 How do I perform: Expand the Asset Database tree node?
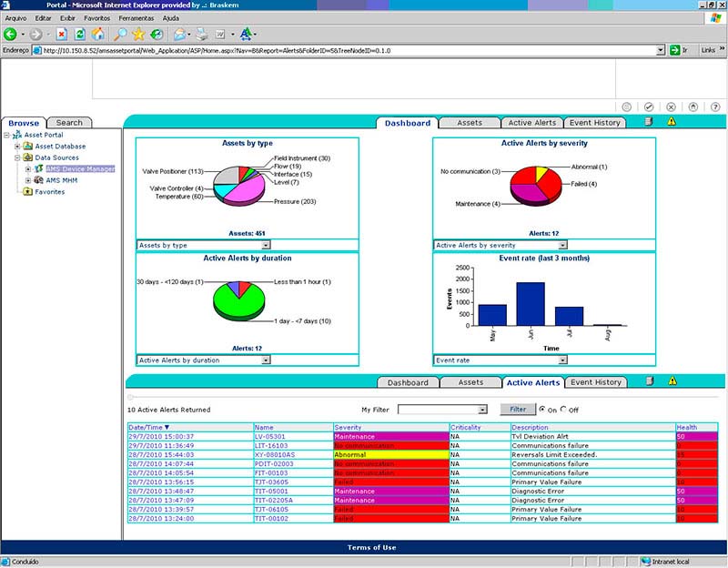pyautogui.click(x=17, y=146)
